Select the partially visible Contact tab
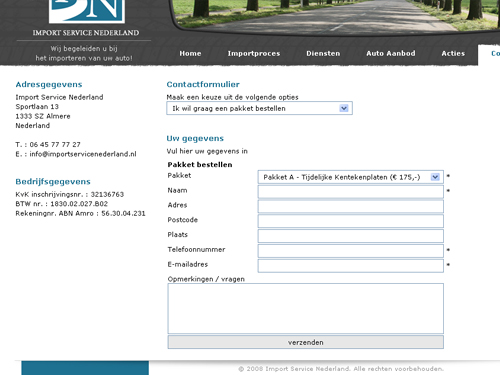 click(489, 54)
